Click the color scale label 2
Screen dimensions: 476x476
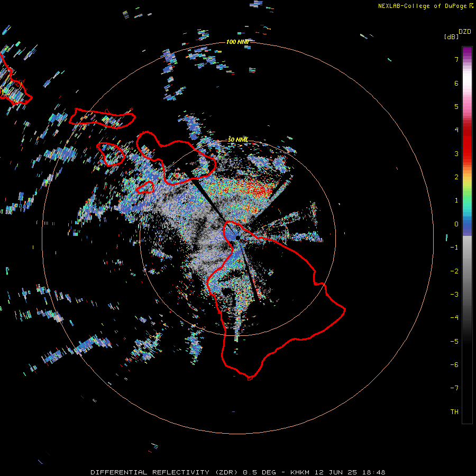pyautogui.click(x=456, y=177)
